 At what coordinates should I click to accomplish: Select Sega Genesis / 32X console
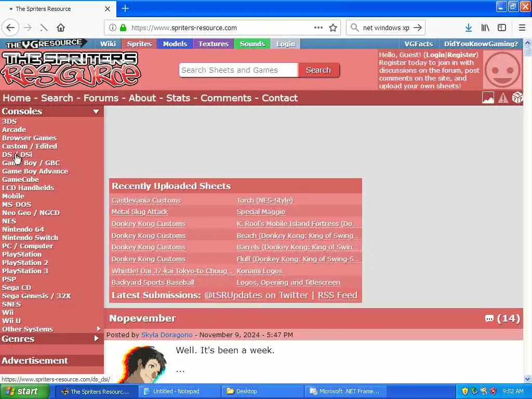pyautogui.click(x=36, y=296)
